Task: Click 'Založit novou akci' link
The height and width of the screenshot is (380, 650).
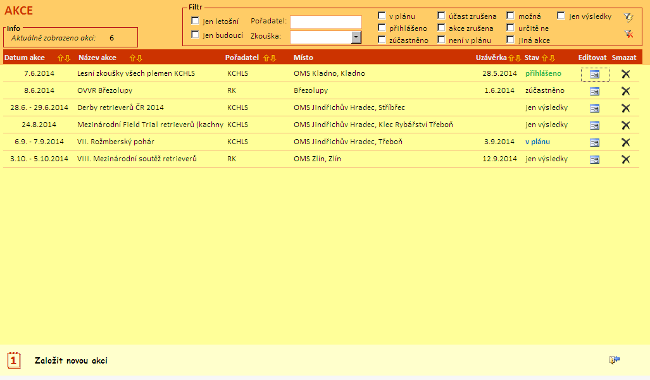Action: (71, 361)
